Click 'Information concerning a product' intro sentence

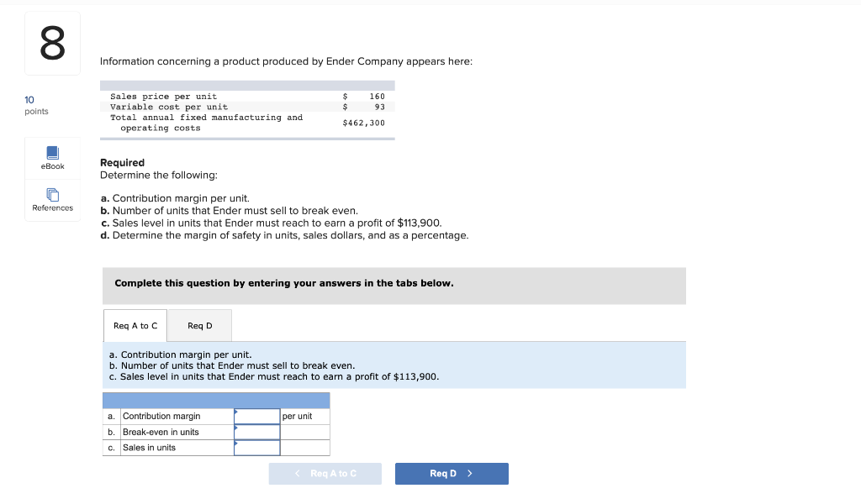(286, 61)
